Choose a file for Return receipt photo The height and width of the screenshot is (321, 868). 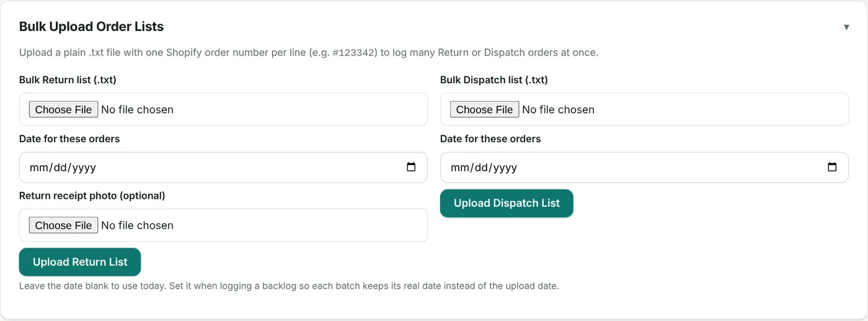[x=64, y=225]
